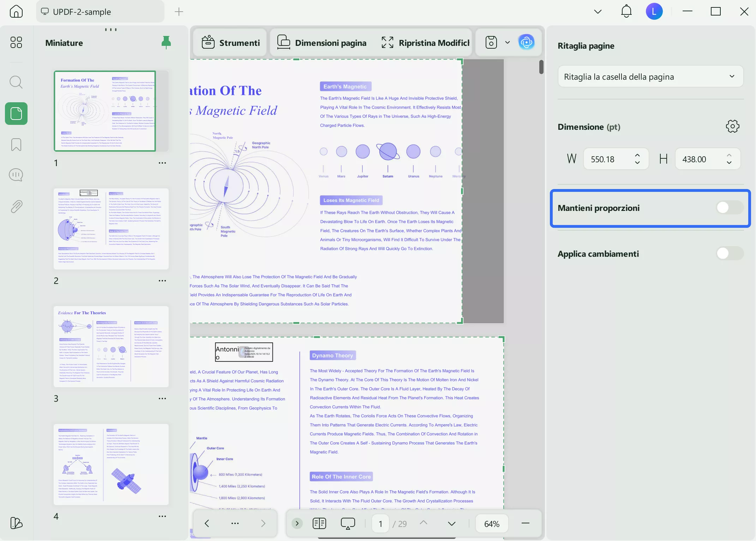Click the notification bell icon
This screenshot has height=541, width=756.
[626, 12]
